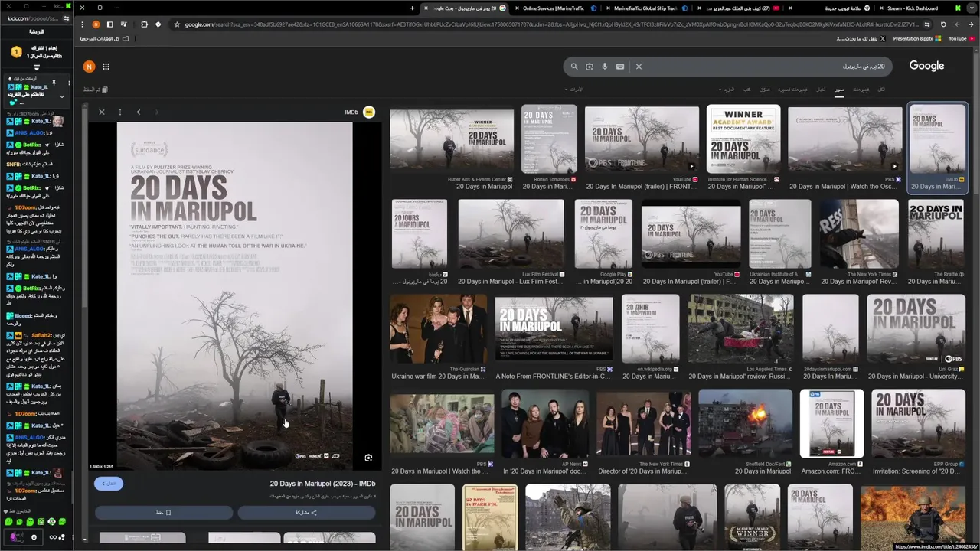980x551 pixels.
Task: Save image via the bookmark button
Action: (x=164, y=513)
